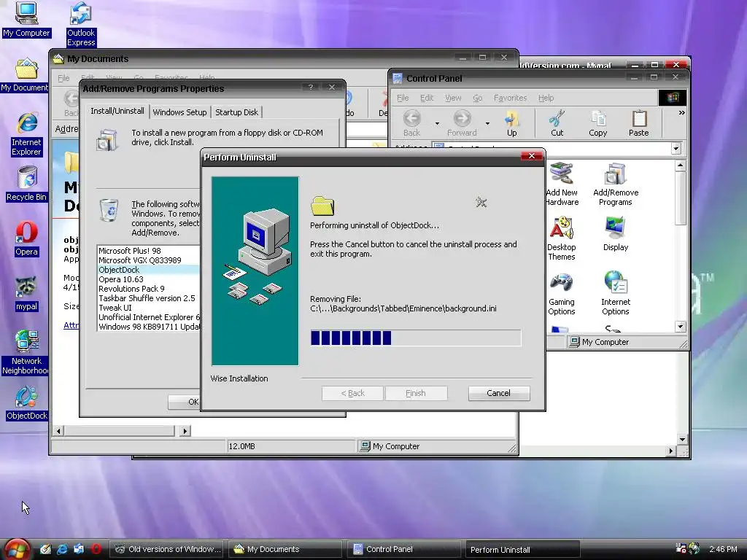The width and height of the screenshot is (747, 560).
Task: Switch to the Windows Setup tab
Action: (x=179, y=112)
